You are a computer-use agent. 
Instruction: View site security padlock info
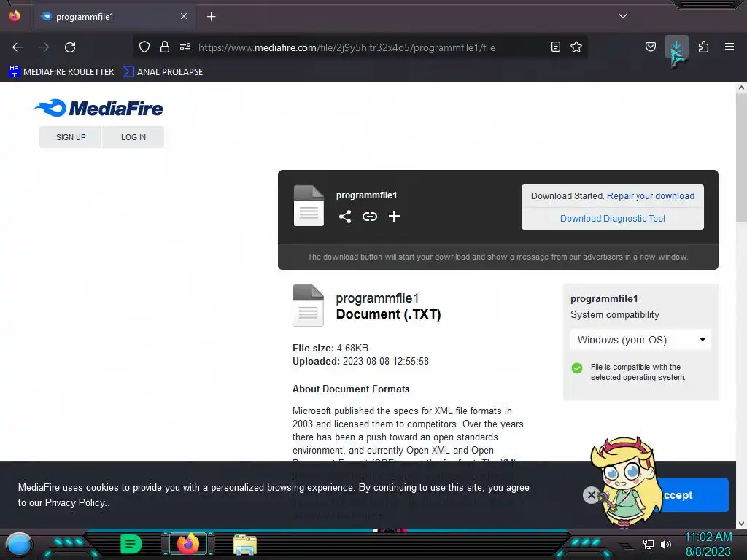(x=165, y=47)
